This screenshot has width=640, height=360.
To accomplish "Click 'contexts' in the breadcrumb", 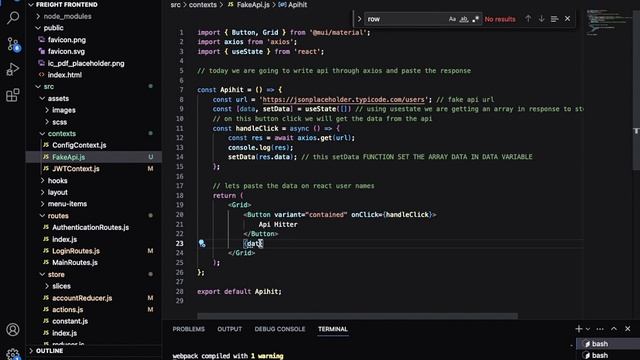I will click(x=202, y=5).
